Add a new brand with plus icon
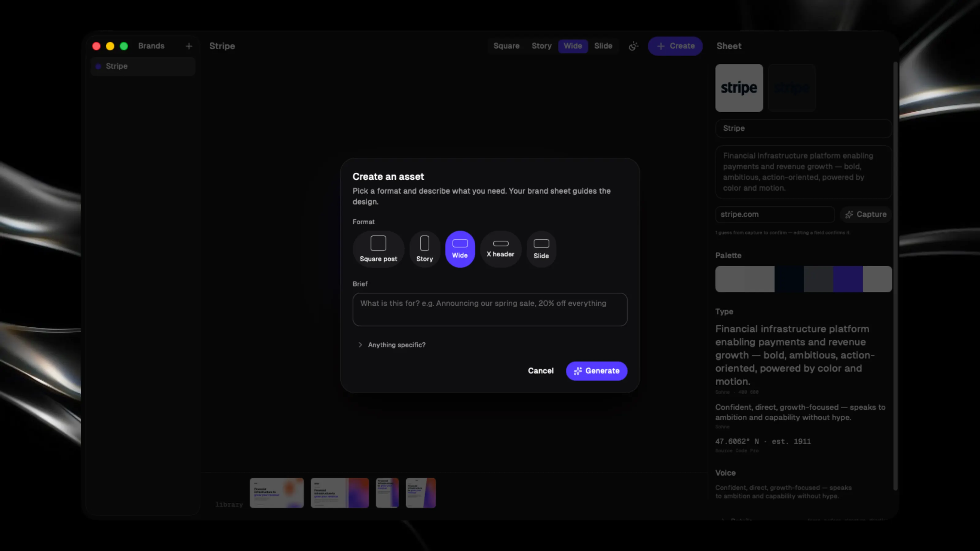Image resolution: width=980 pixels, height=551 pixels. pyautogui.click(x=189, y=46)
